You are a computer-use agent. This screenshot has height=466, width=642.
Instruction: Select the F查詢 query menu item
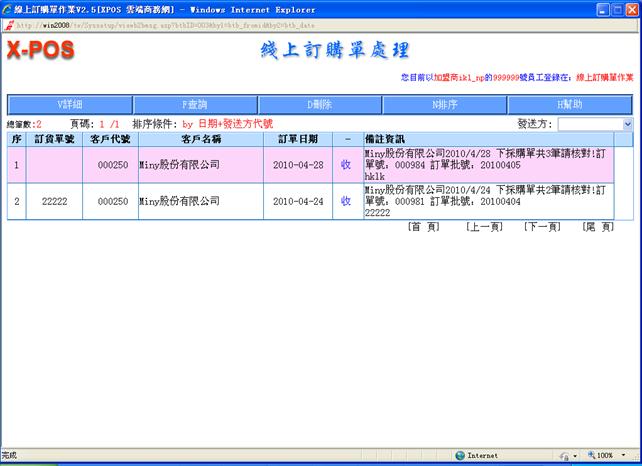pos(195,104)
